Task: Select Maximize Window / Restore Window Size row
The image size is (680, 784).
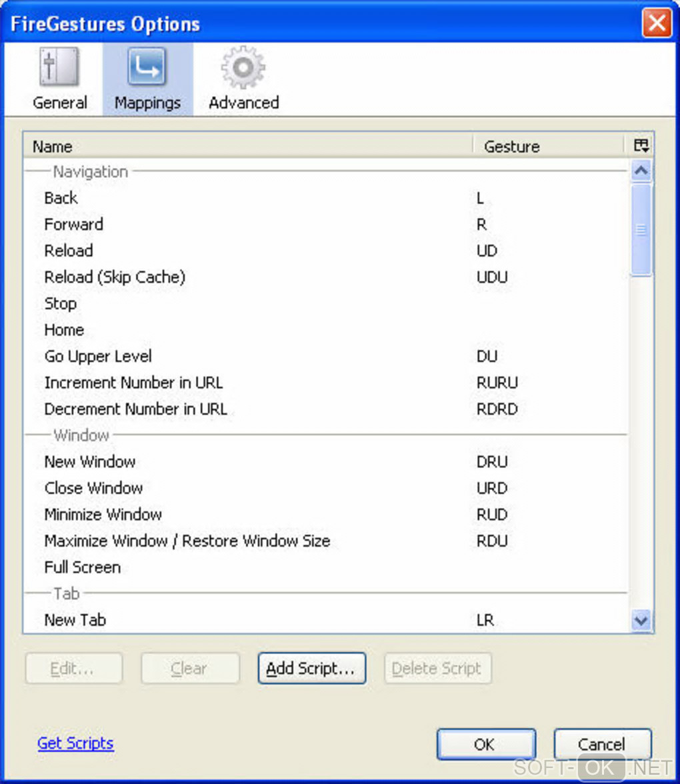Action: click(x=326, y=541)
